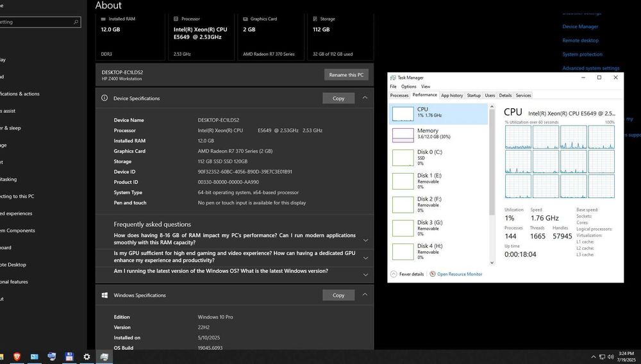Click Fewer details in Task Manager

(412, 274)
